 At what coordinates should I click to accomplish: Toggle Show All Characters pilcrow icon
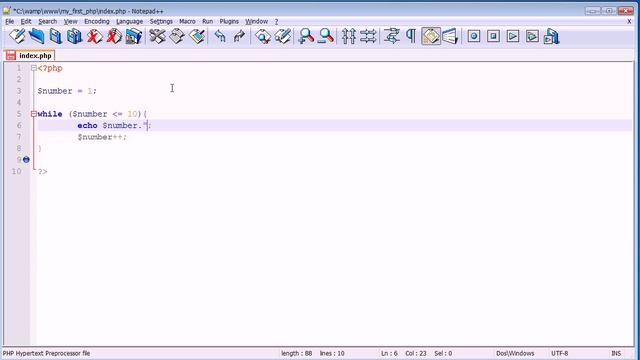click(411, 36)
